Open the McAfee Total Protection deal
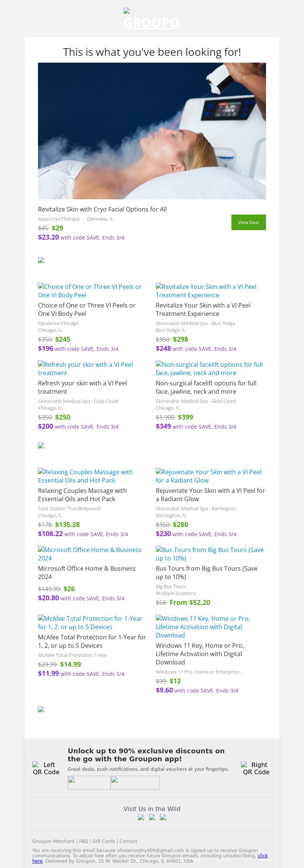The width and height of the screenshot is (304, 868). click(92, 641)
